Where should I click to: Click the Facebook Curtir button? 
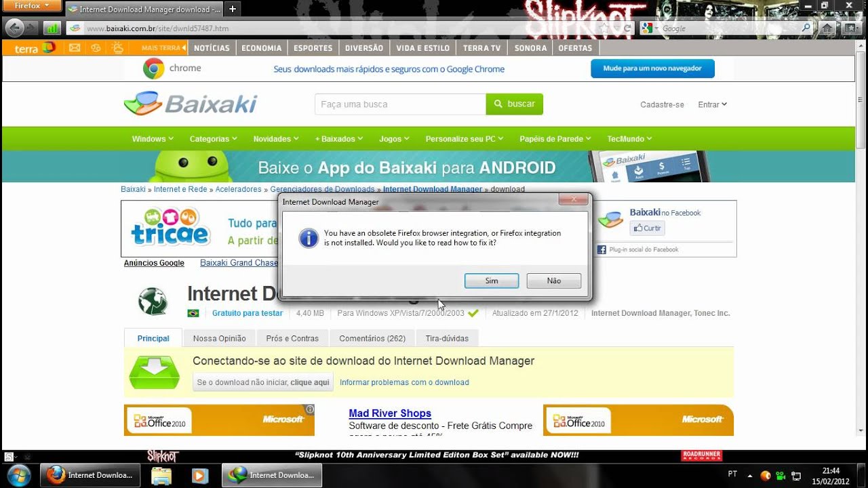pos(647,228)
